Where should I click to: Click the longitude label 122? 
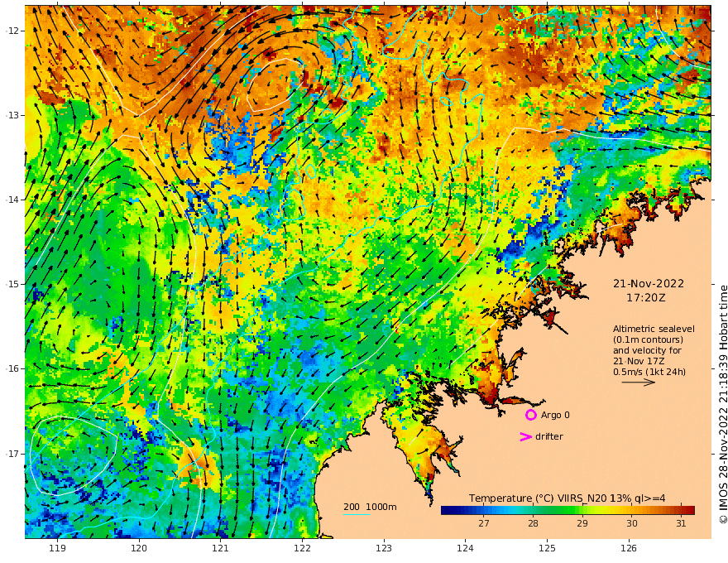click(302, 548)
